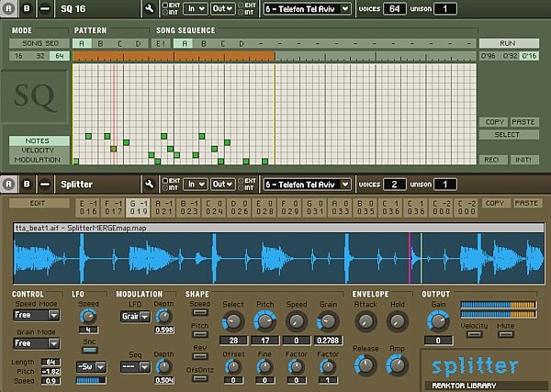Select EXT input radio in SQ 16 header
The image size is (551, 392).
[164, 5]
